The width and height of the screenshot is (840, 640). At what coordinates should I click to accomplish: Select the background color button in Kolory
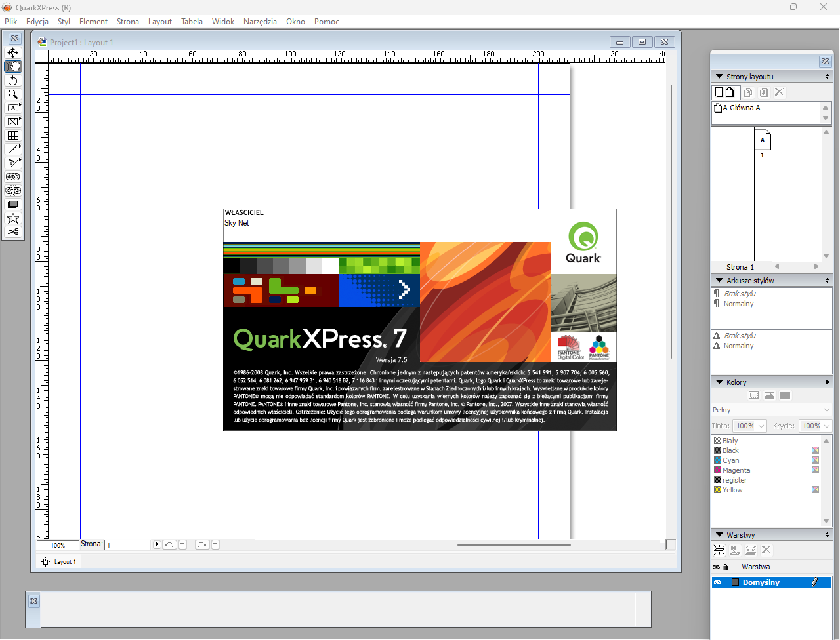click(785, 395)
